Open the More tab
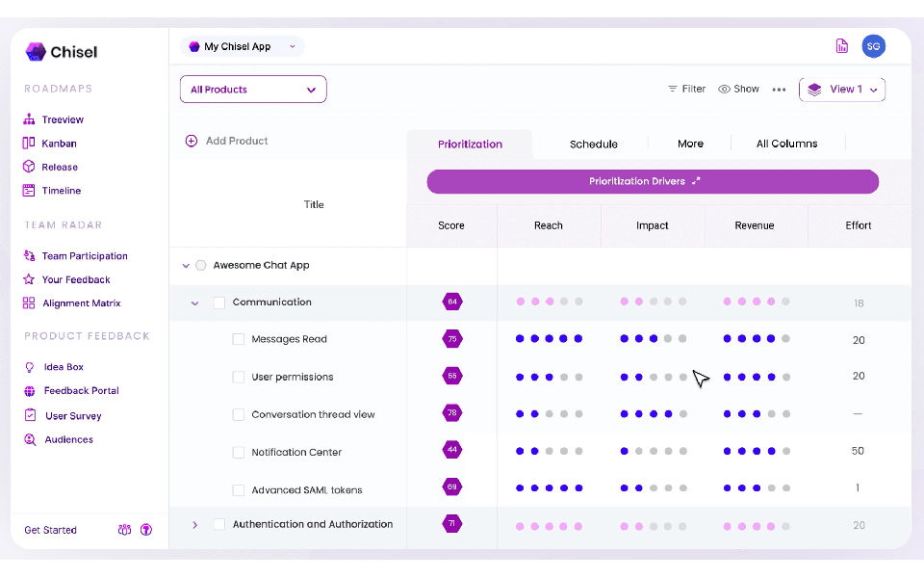924x578 pixels. [x=690, y=144]
